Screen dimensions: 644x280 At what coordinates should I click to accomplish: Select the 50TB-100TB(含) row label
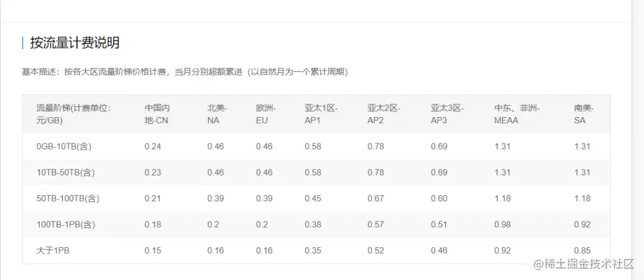pos(68,199)
